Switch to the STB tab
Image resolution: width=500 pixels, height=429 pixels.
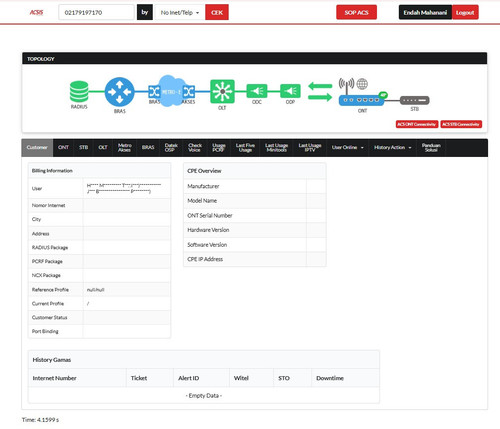83,147
